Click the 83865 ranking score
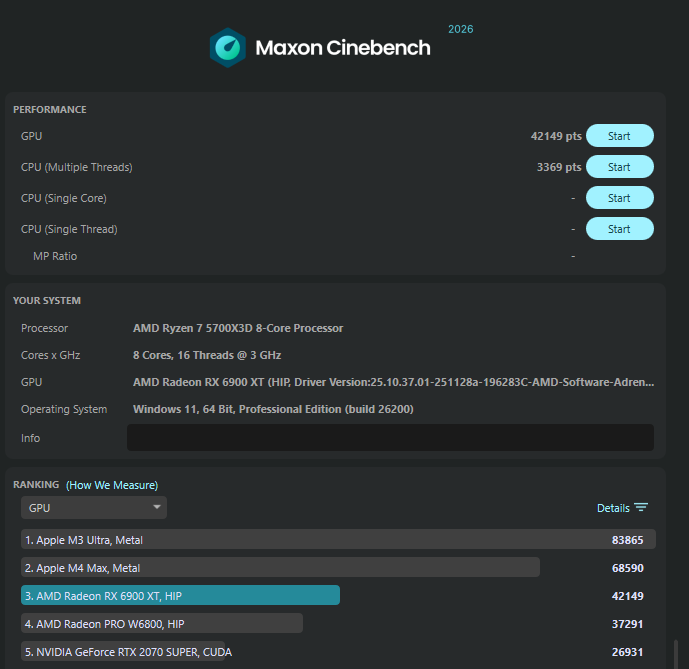Viewport: 689px width, 669px height. coord(627,540)
